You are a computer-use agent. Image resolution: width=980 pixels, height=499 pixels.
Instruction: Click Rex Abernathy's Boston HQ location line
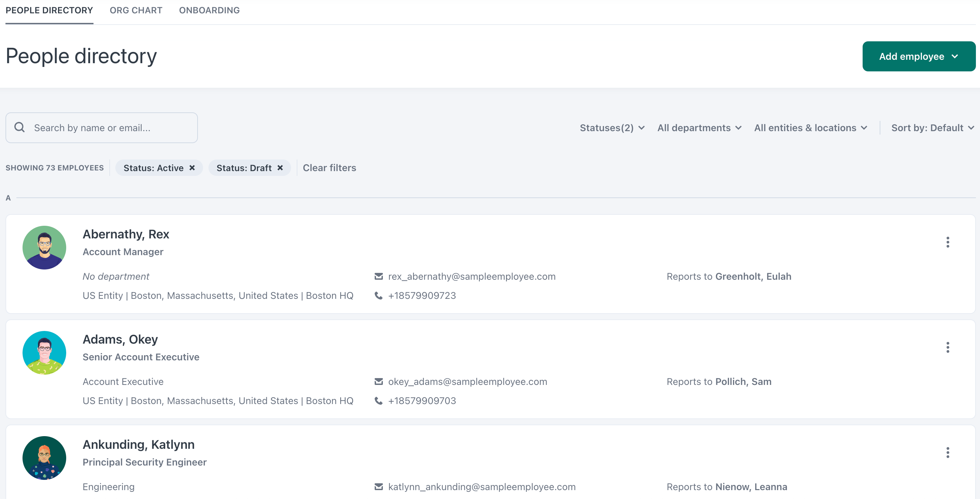point(218,295)
